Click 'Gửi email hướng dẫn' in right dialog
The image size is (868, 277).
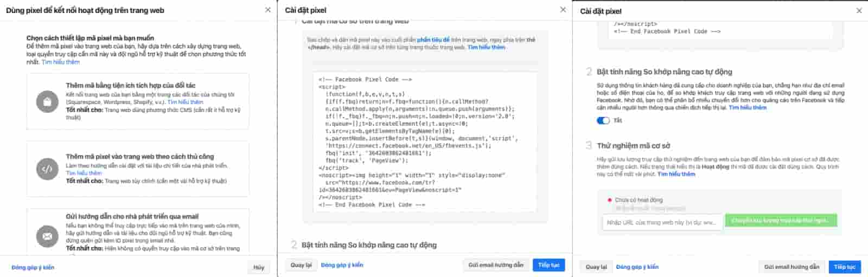coord(792,267)
